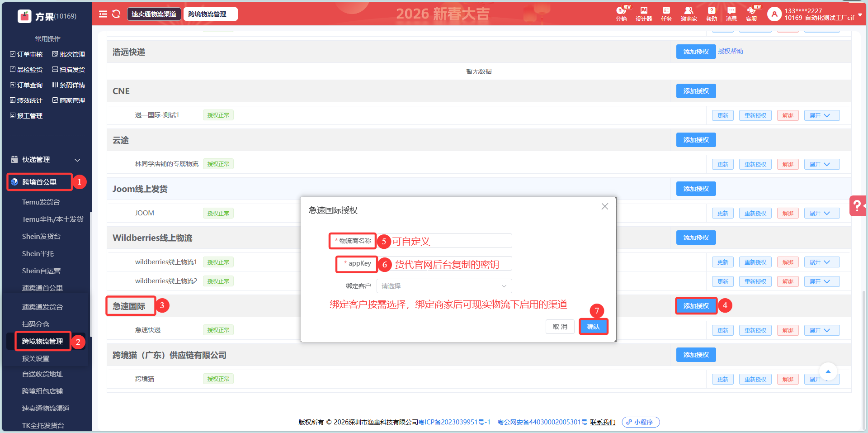Image resolution: width=868 pixels, height=433 pixels.
Task: Open the 粤ICP备2023039951号-1 footer link
Action: coord(454,422)
